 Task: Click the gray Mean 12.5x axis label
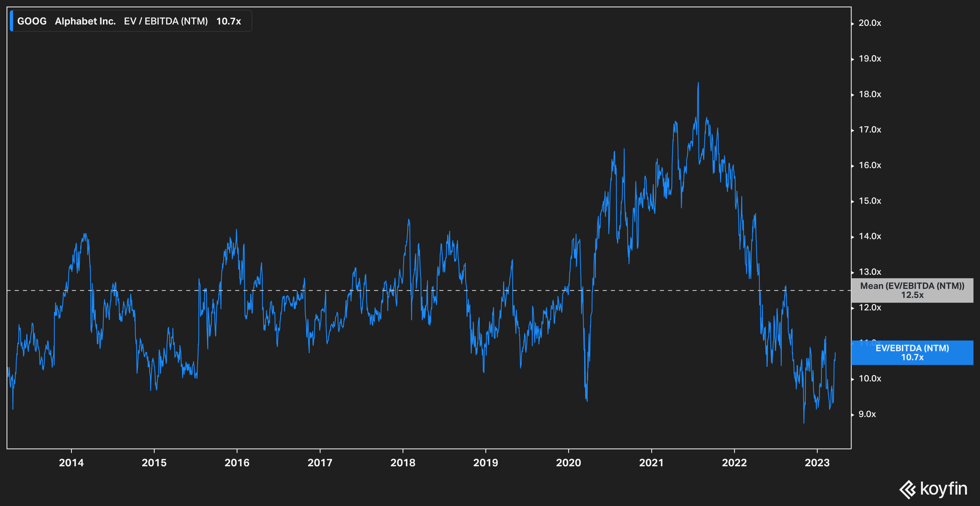tap(912, 291)
